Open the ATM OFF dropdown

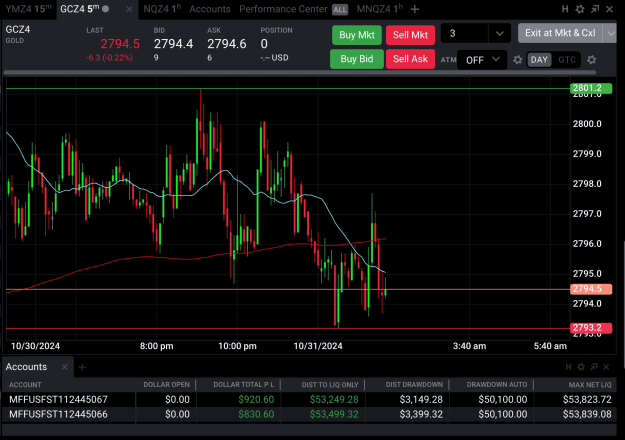tap(482, 60)
